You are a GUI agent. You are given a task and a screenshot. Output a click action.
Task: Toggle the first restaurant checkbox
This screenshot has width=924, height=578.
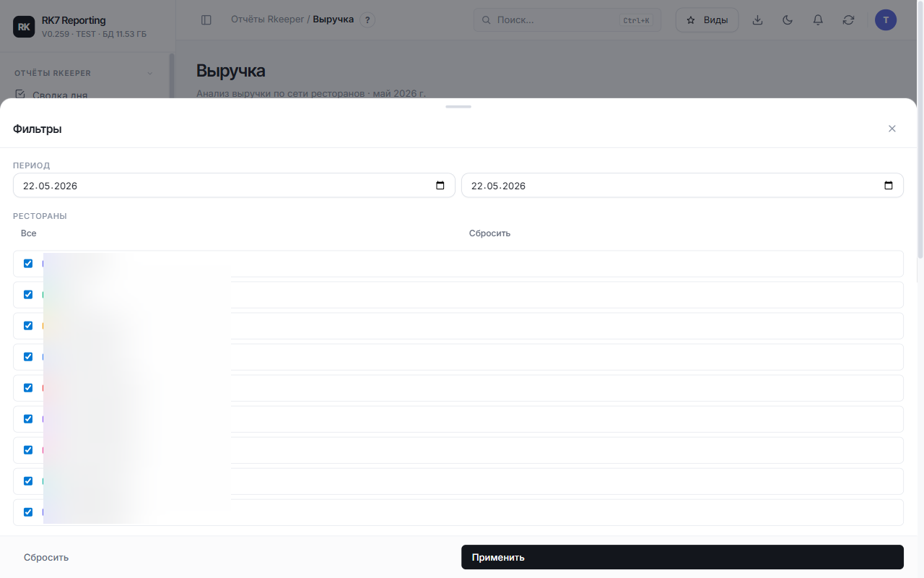coord(28,264)
